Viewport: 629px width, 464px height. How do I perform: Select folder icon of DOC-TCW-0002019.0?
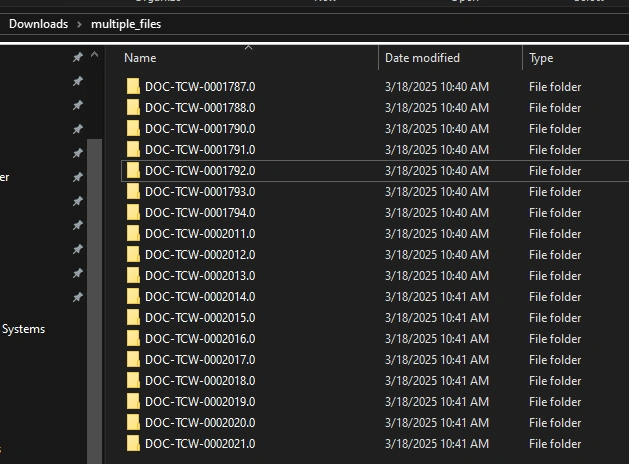133,401
